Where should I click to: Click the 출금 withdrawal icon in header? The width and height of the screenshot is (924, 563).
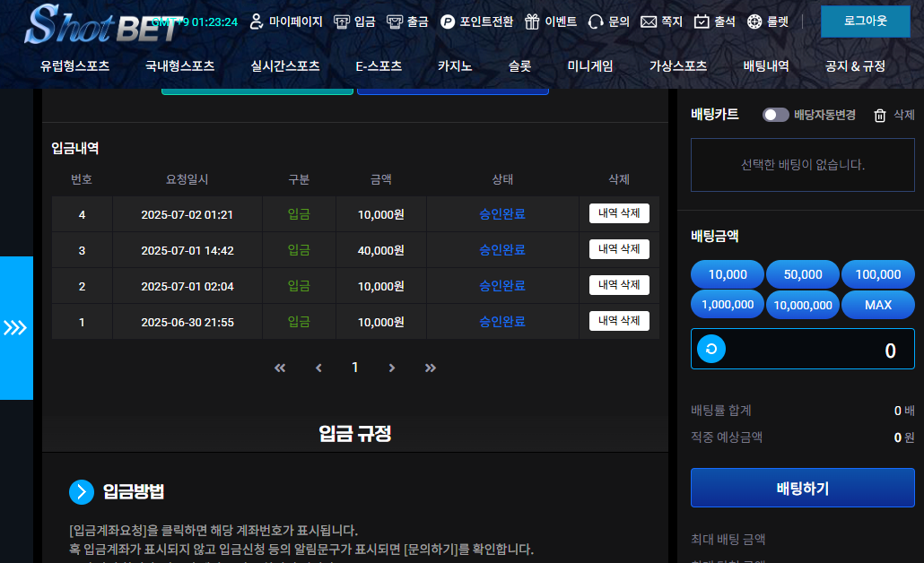click(x=395, y=22)
